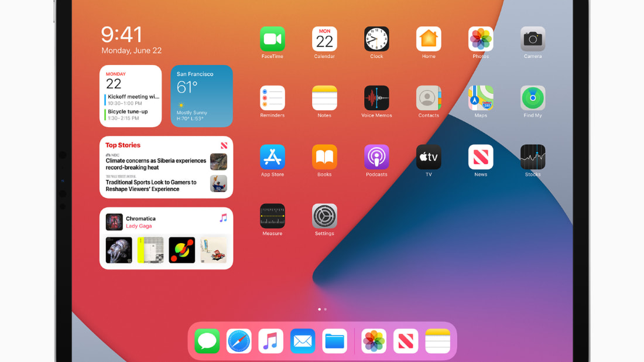Viewport: 644px width, 362px height.
Task: Tap the Chromatica album cover
Action: (114, 222)
